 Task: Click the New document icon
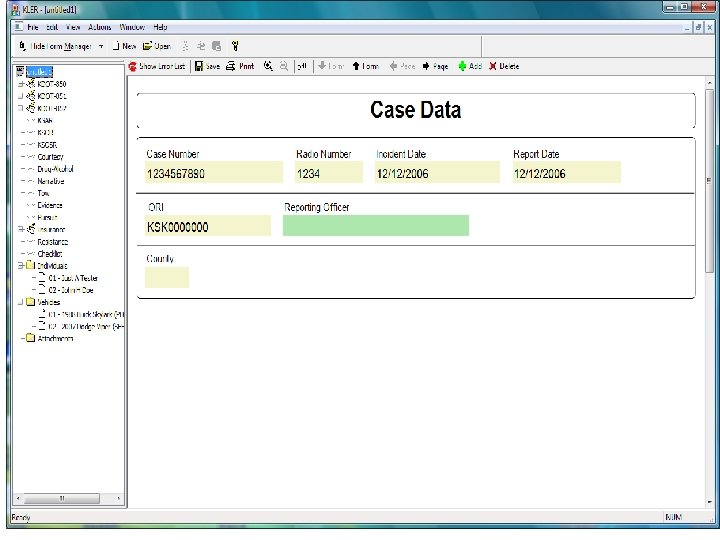click(x=117, y=46)
